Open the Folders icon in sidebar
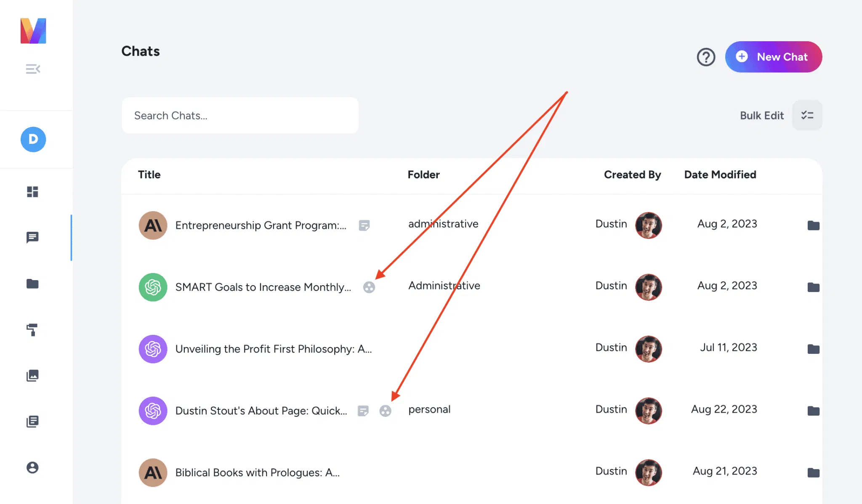Image resolution: width=862 pixels, height=504 pixels. coord(32,284)
